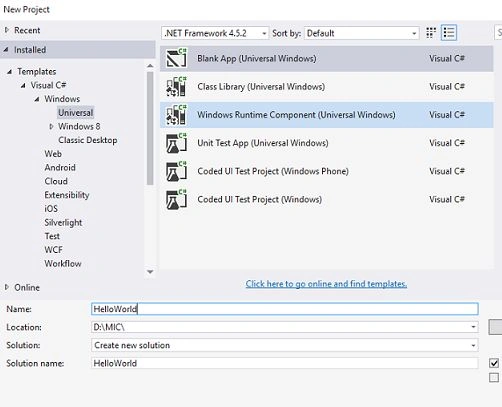
Task: Click into the Name field containing HelloWorld
Action: 285,309
